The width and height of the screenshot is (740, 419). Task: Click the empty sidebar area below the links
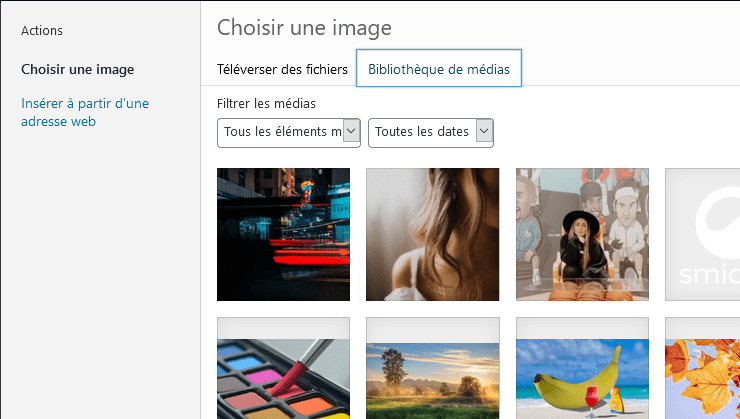point(100,280)
